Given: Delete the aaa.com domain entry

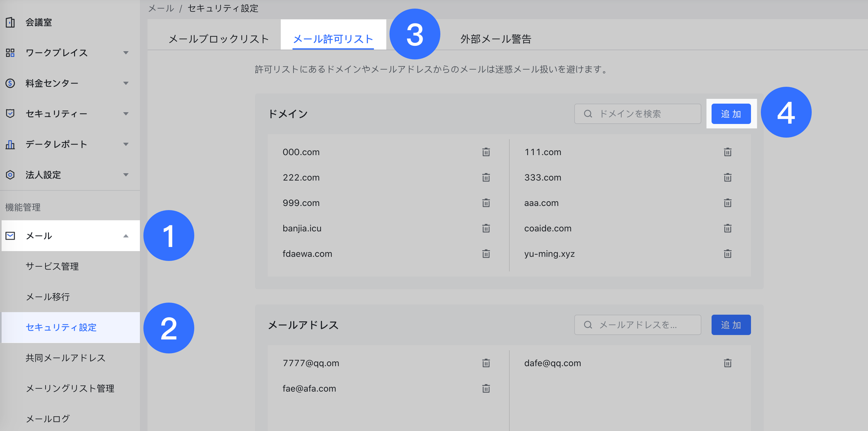Looking at the screenshot, I should point(727,203).
